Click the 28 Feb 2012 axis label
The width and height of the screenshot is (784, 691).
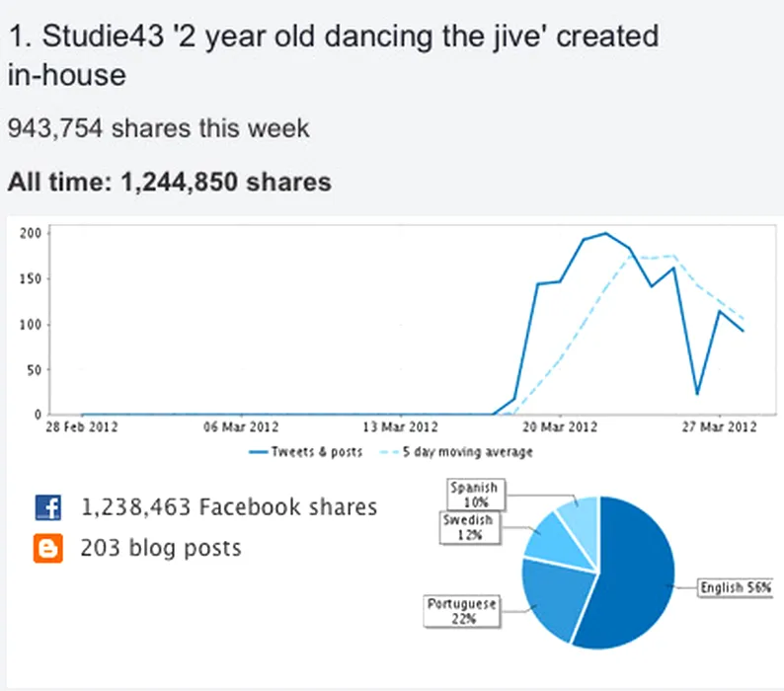(x=82, y=427)
